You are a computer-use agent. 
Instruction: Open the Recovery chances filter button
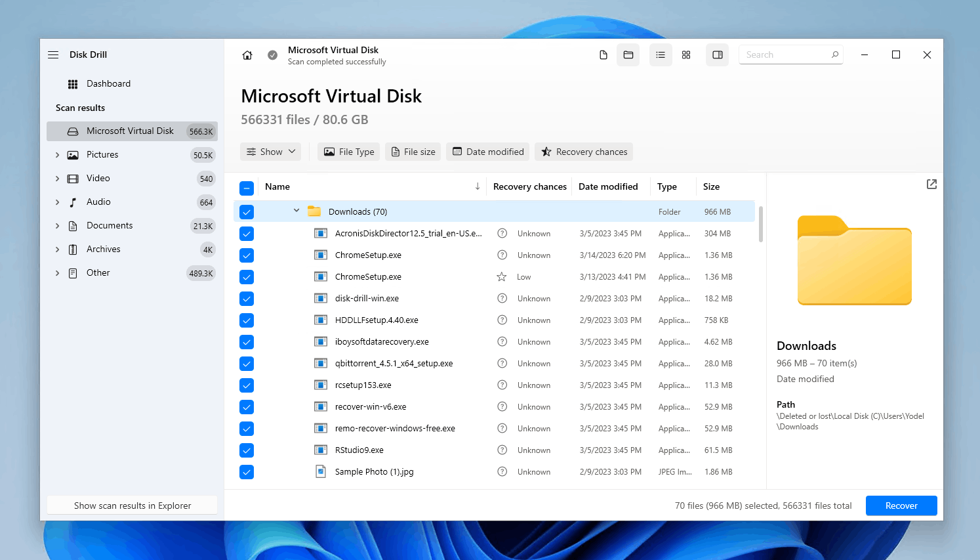pyautogui.click(x=584, y=152)
